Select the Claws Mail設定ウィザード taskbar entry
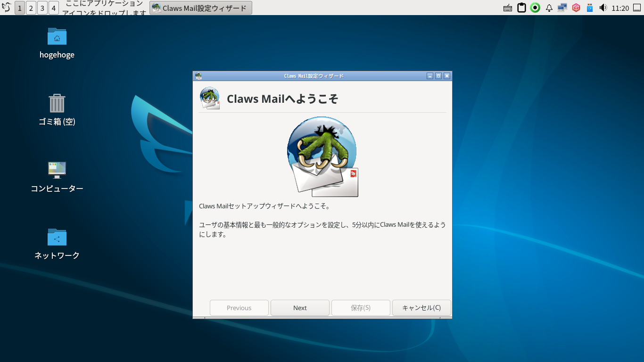Image resolution: width=644 pixels, height=362 pixels. point(200,8)
